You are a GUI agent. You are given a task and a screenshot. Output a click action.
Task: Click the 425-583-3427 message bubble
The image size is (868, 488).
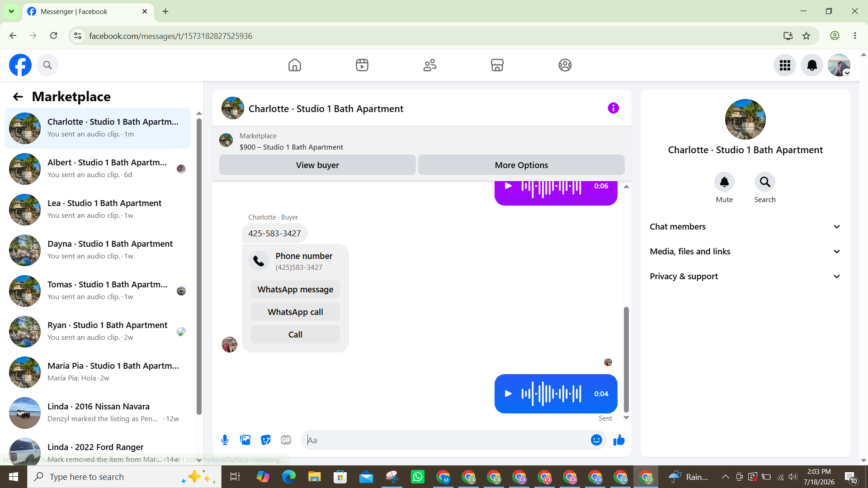pos(274,233)
